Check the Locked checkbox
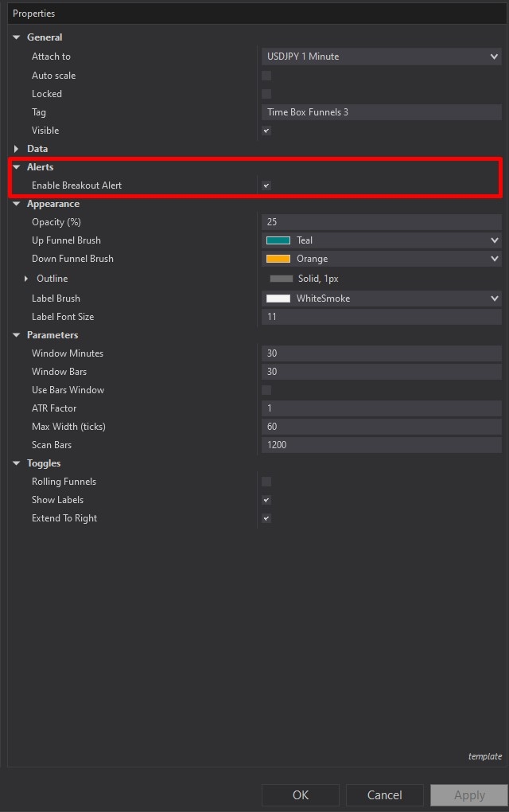Screen dimensions: 509x812 (x=266, y=93)
